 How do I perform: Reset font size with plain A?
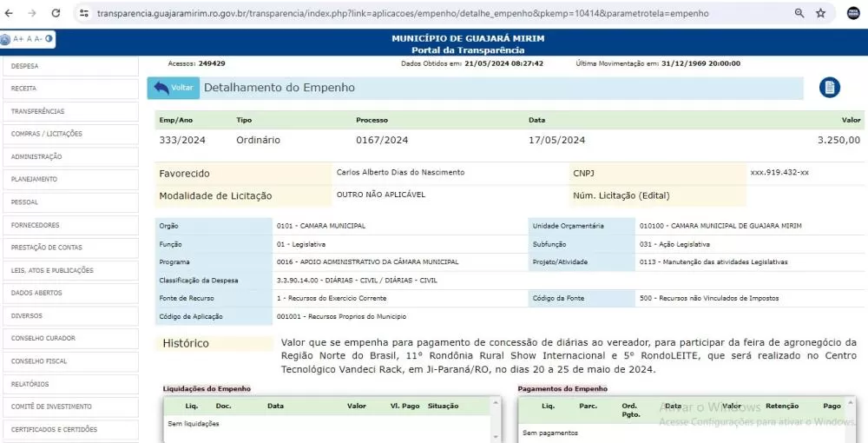coord(29,39)
